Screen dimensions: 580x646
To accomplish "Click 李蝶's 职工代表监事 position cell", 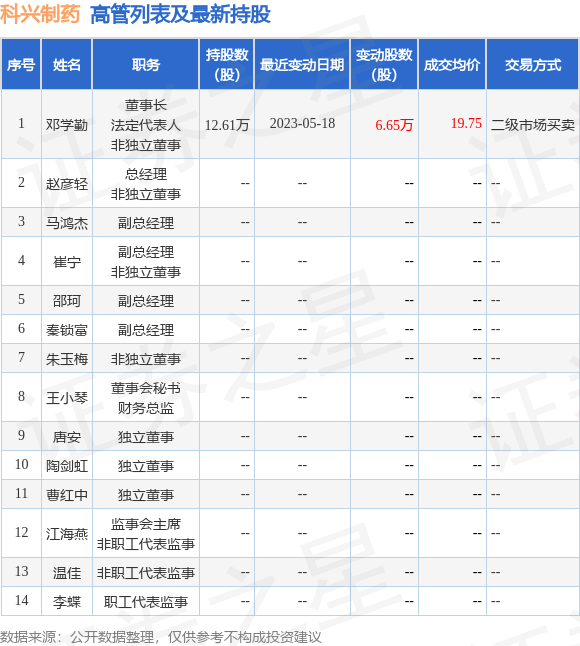I will [x=146, y=602].
